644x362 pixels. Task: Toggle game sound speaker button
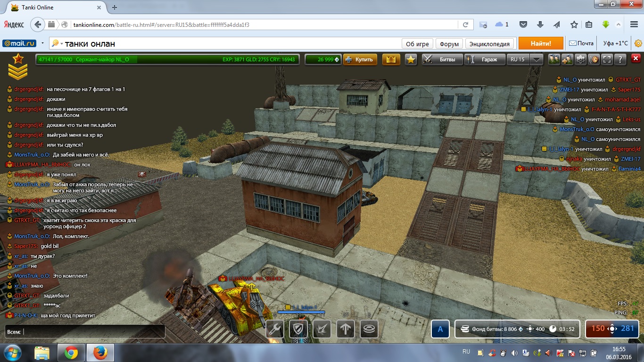click(x=594, y=59)
